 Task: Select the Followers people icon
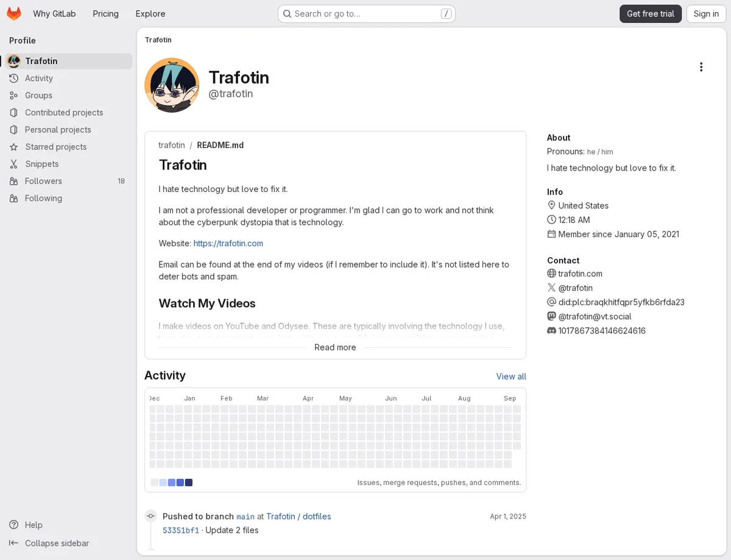(13, 181)
